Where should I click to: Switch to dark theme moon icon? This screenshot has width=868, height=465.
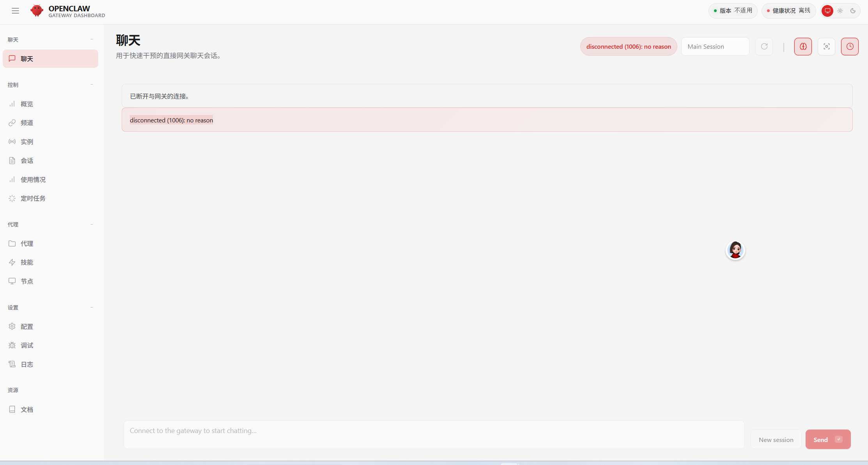pos(853,11)
